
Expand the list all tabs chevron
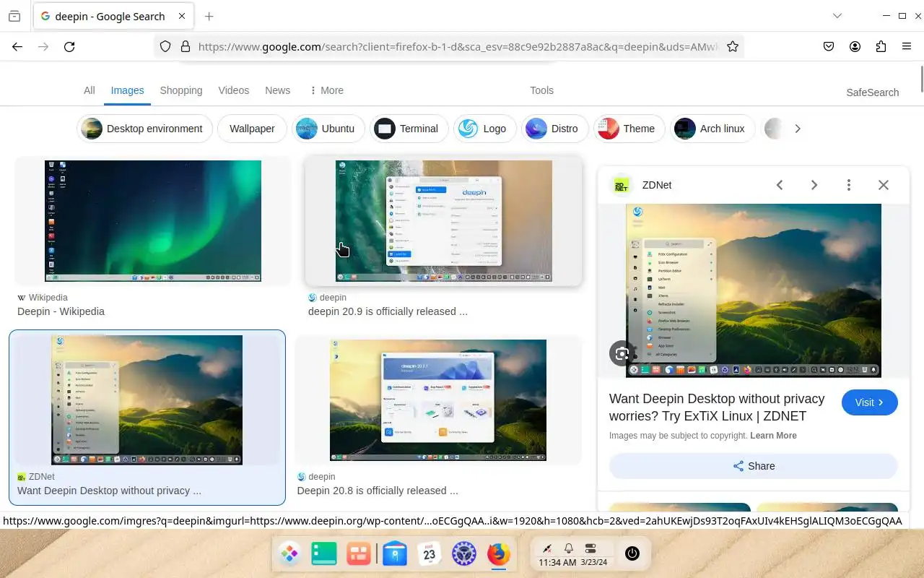837,16
